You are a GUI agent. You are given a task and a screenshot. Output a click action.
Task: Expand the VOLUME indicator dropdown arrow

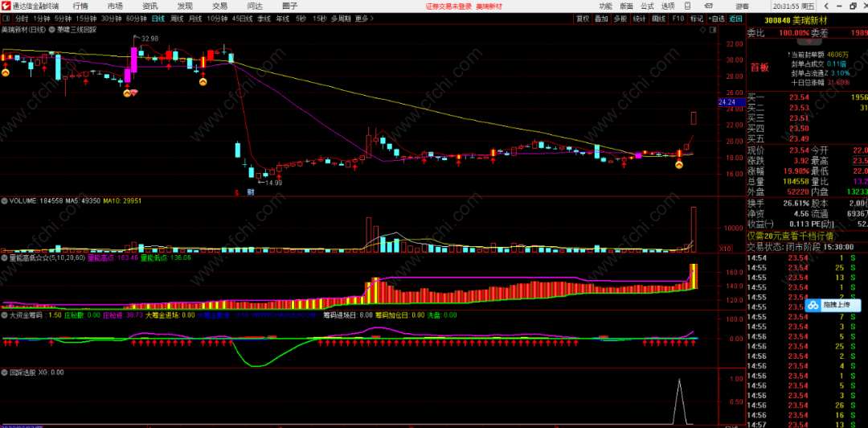pyautogui.click(x=5, y=200)
